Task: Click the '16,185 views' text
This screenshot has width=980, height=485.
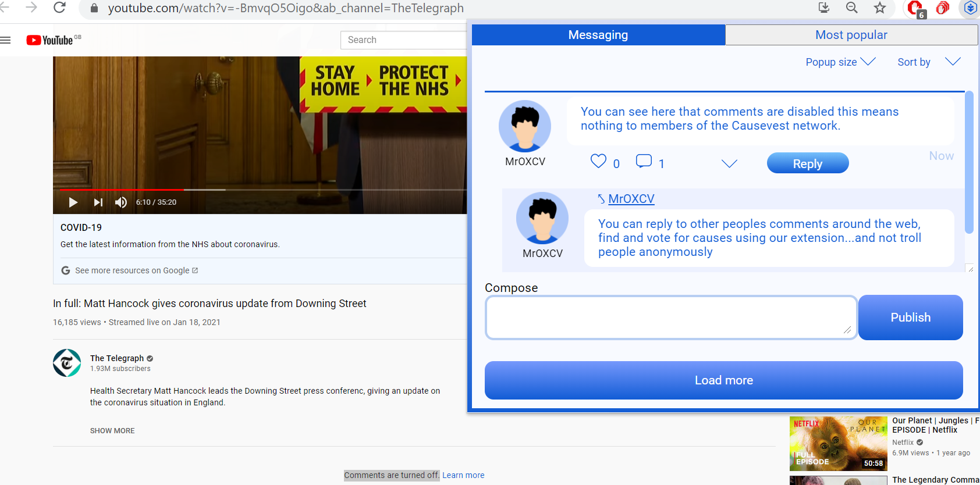Action: [x=77, y=322]
